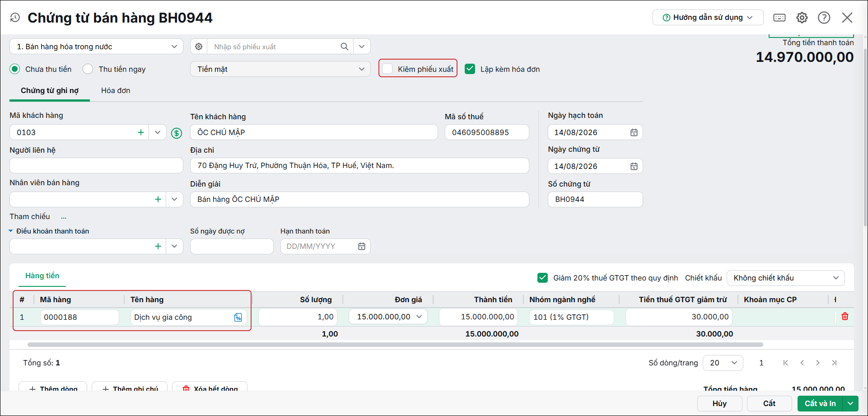Select the Hàng tiền tab
Viewport: 868px width, 416px height.
(x=42, y=276)
